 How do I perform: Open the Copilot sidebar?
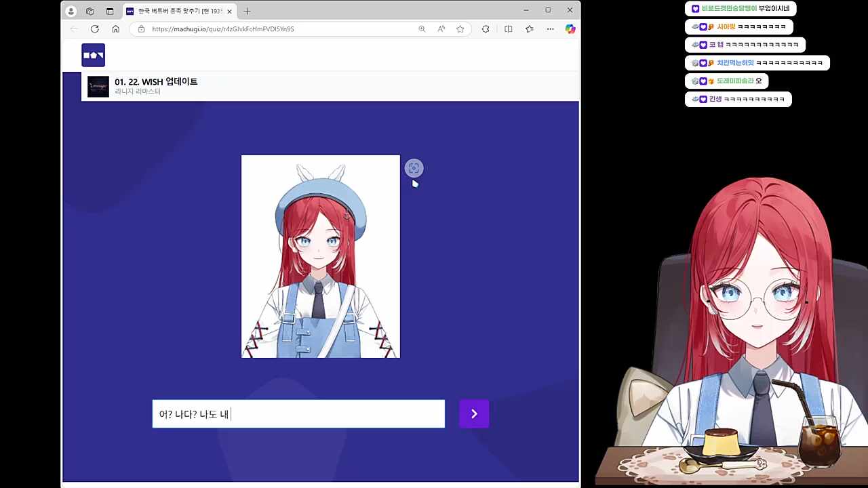click(x=570, y=29)
